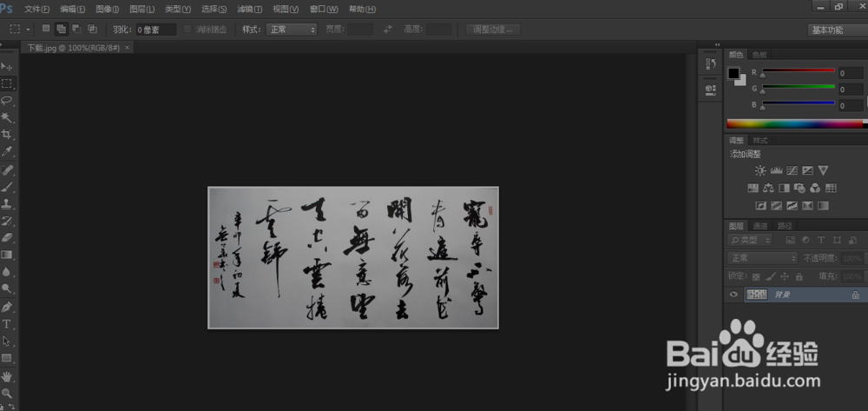Click the 调整边缘... button
This screenshot has height=411, width=868.
[x=493, y=30]
